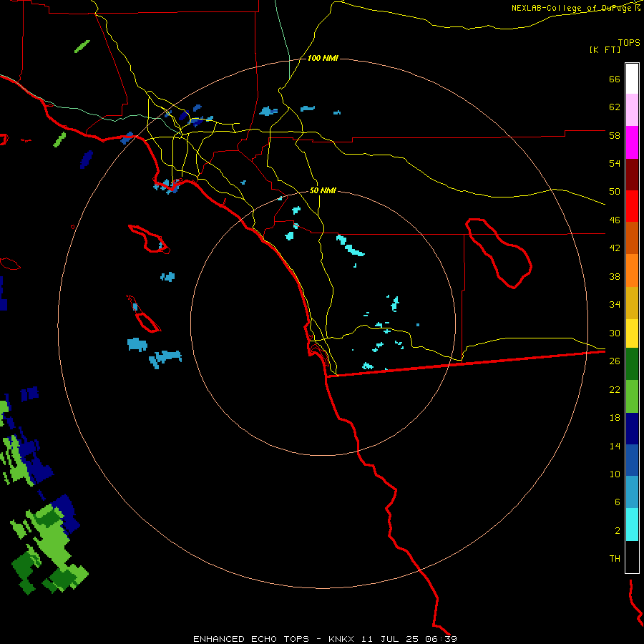Click the legend value 26

coord(615,361)
